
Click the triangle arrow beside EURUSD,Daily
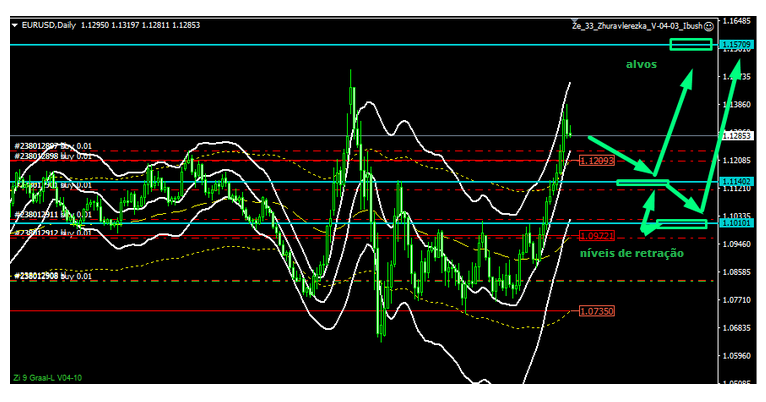[x=15, y=25]
